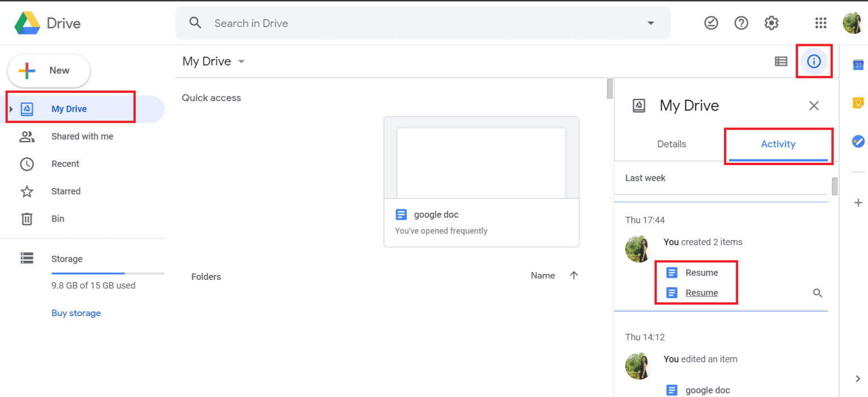Open the Google apps grid
The height and width of the screenshot is (397, 868).
[821, 23]
